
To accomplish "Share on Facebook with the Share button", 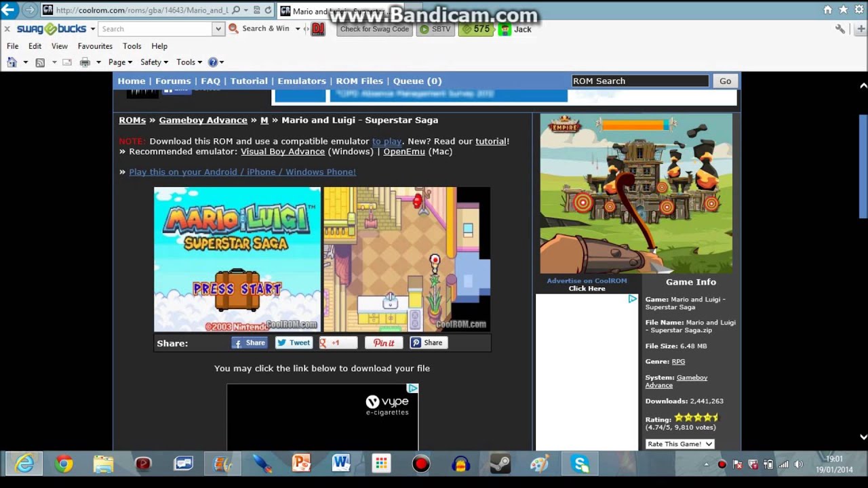I will 250,343.
